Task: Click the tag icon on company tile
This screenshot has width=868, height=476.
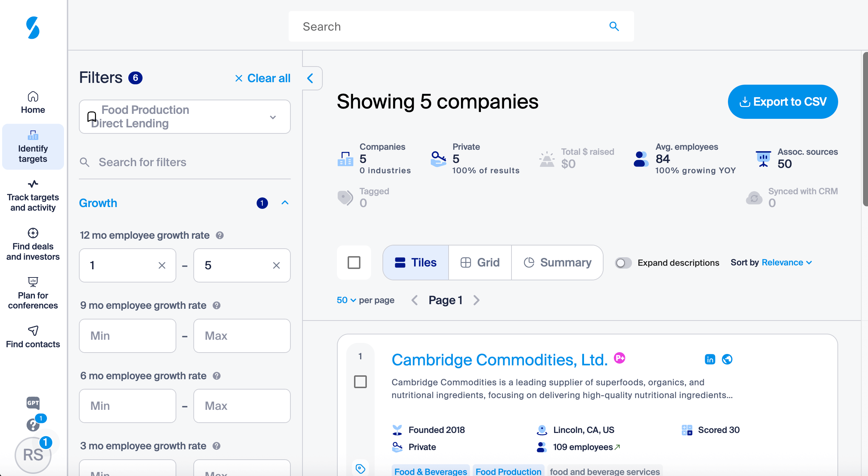Action: (x=360, y=469)
